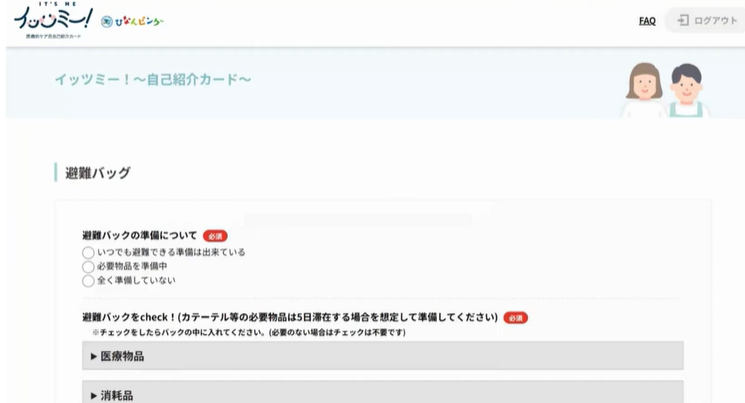745x403 pixels.
Task: Click red 必須 badge beside 準備について
Action: click(215, 236)
